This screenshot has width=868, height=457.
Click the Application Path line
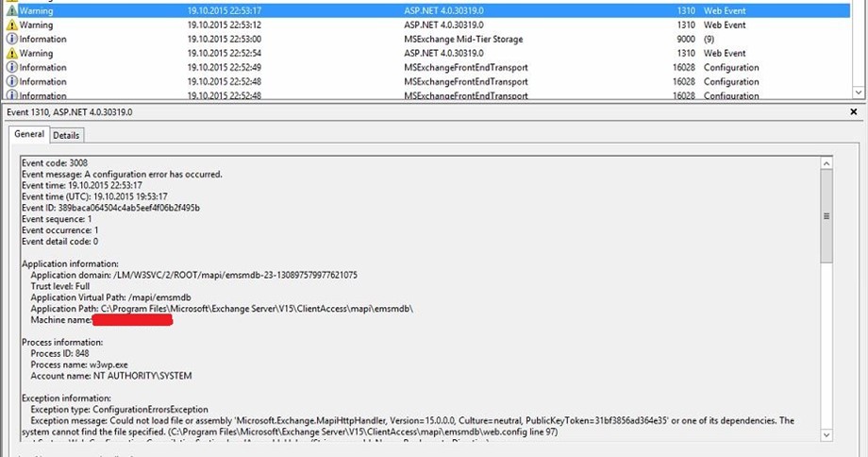pos(222,309)
